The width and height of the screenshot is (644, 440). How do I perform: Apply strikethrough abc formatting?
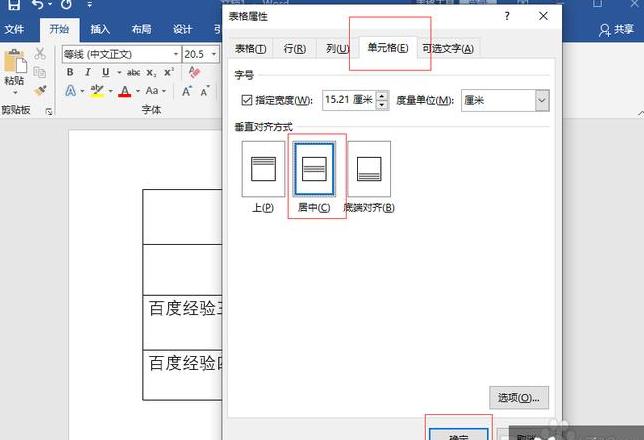[133, 73]
